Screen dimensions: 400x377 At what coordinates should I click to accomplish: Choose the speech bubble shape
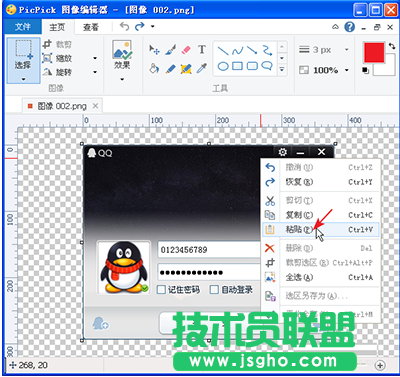[x=267, y=66]
